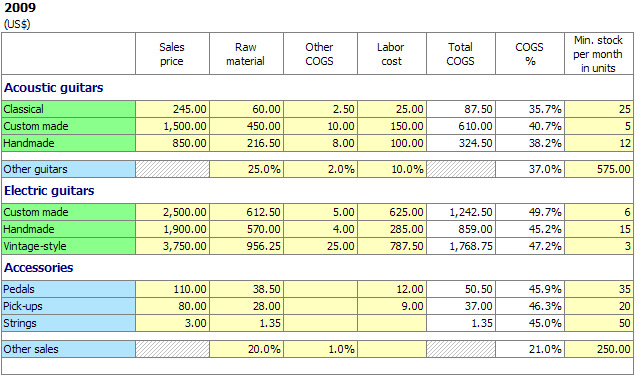Select acoustic Custom made total COGS 610.00
Screen dimensions: 635x376
461,126
